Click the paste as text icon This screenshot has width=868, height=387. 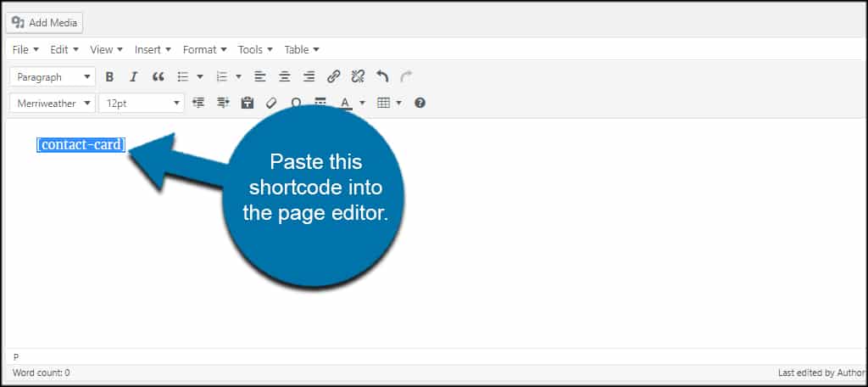[248, 103]
